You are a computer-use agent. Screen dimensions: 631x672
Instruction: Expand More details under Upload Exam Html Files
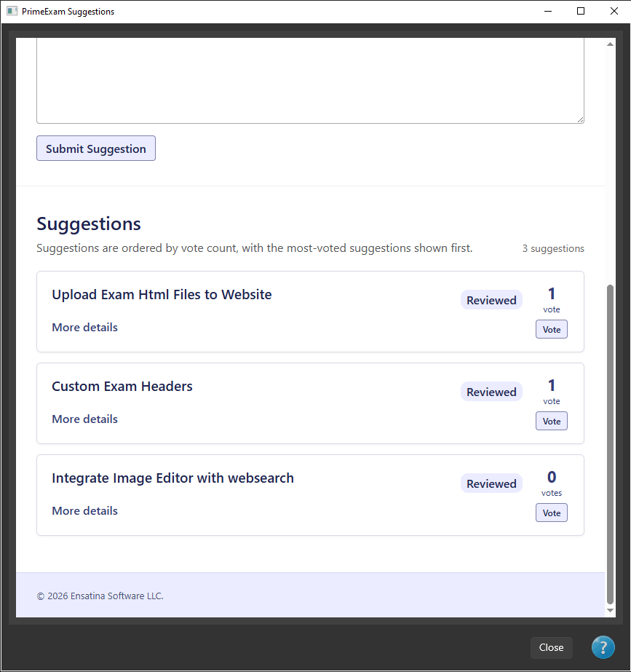click(85, 328)
